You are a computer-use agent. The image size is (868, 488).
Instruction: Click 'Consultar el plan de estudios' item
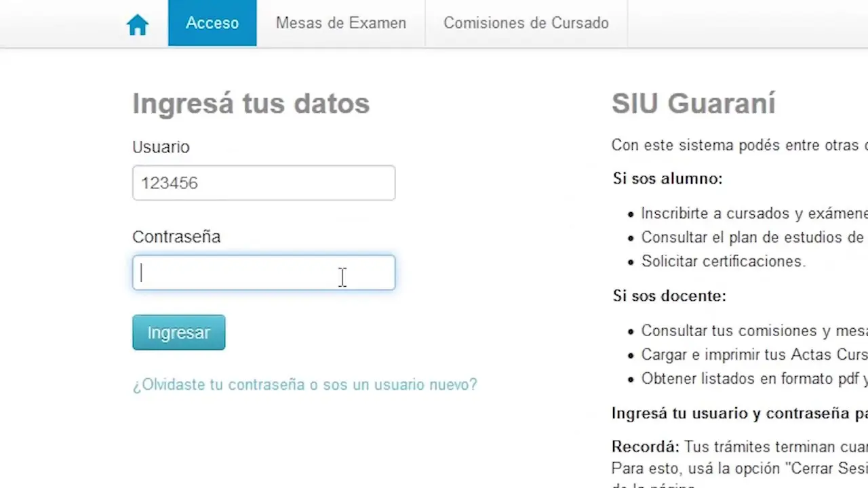pos(754,237)
